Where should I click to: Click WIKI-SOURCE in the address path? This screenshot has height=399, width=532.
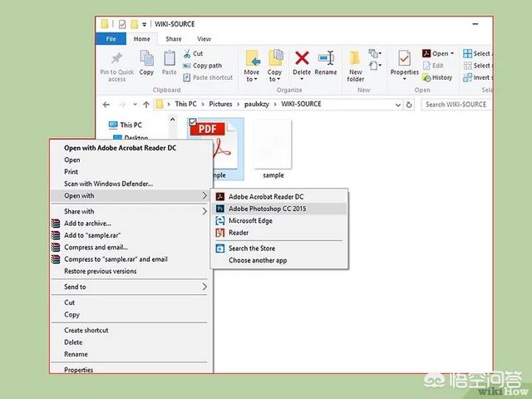coord(301,104)
